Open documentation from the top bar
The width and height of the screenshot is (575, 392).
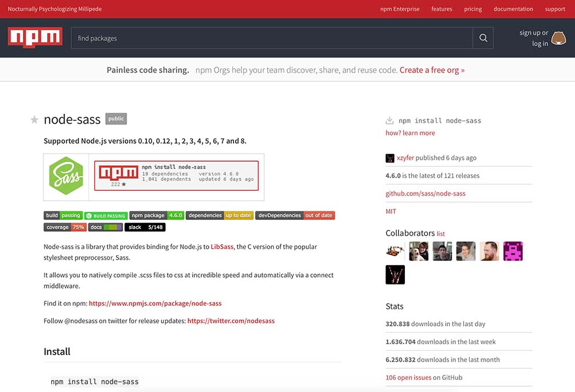click(513, 9)
